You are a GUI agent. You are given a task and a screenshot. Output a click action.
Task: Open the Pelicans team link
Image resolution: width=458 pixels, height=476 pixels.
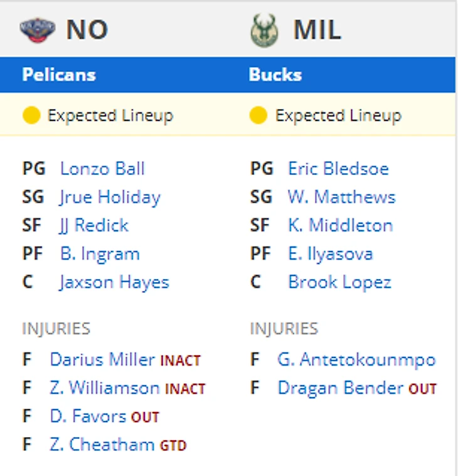tap(59, 75)
